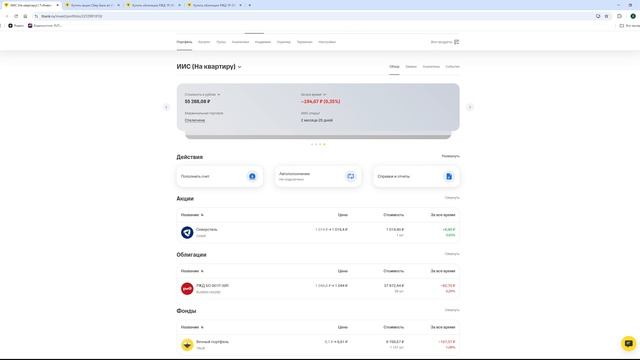
Task: Switch to the События sub-tab
Action: click(x=452, y=67)
